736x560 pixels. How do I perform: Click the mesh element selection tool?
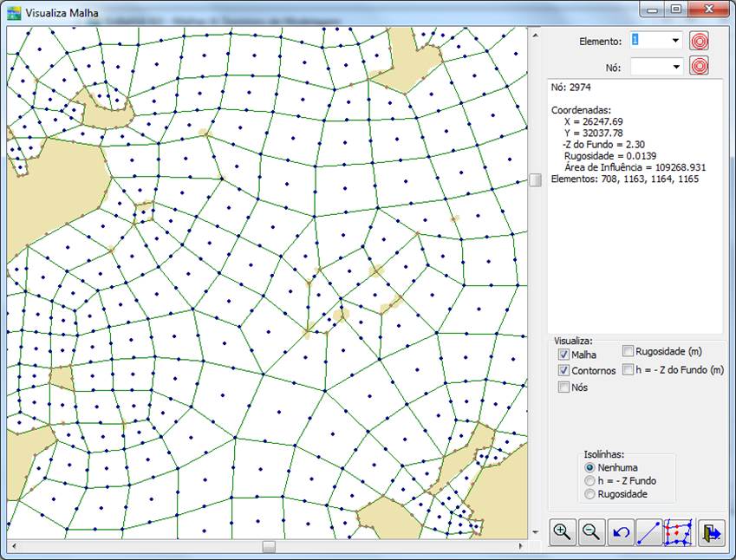click(679, 533)
